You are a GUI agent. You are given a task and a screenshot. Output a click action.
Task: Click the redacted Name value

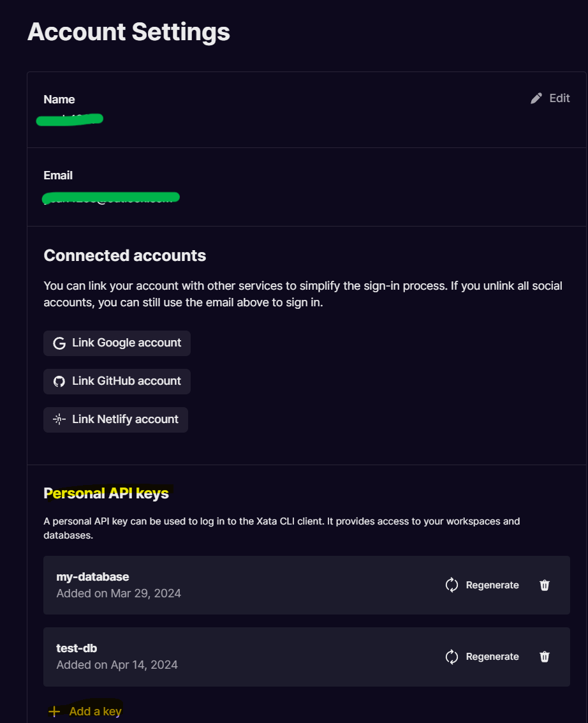click(x=70, y=119)
